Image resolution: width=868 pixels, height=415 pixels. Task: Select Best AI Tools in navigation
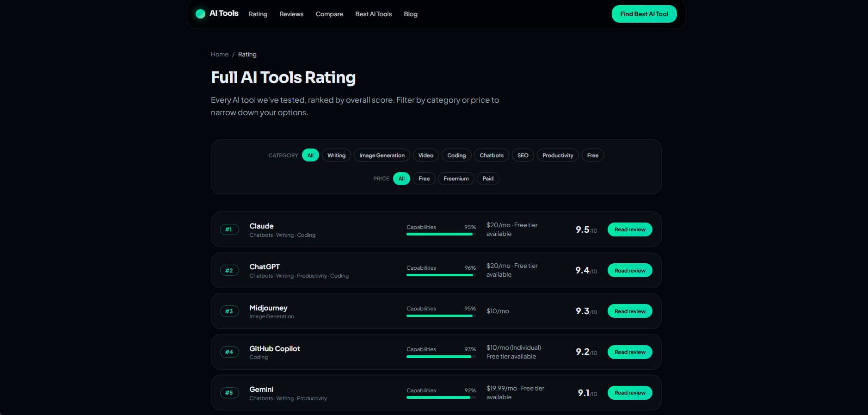point(374,14)
